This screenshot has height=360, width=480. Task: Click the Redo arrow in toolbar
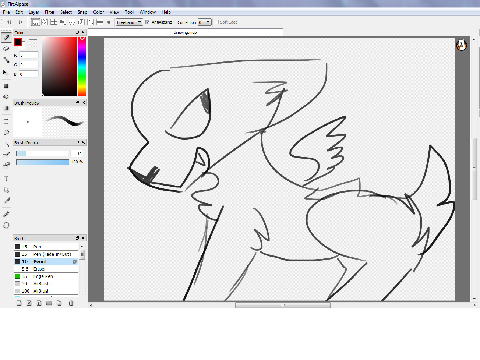pyautogui.click(x=20, y=22)
